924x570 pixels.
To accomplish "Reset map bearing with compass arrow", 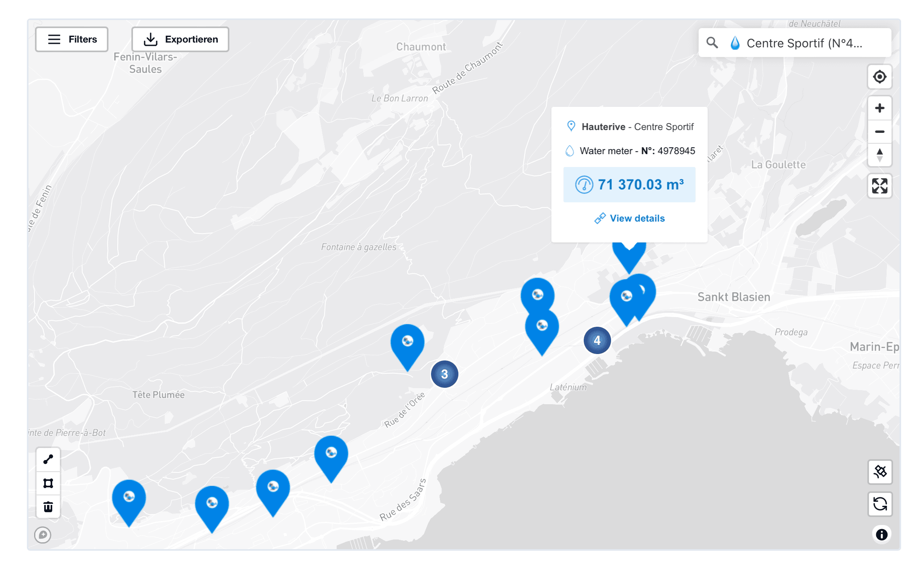I will coord(879,155).
